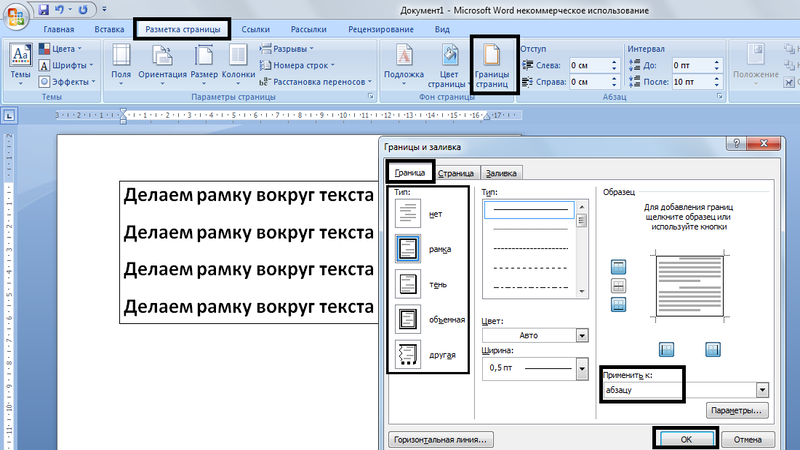The height and width of the screenshot is (450, 800).
Task: Open the Подложка watermark menu
Action: [404, 64]
